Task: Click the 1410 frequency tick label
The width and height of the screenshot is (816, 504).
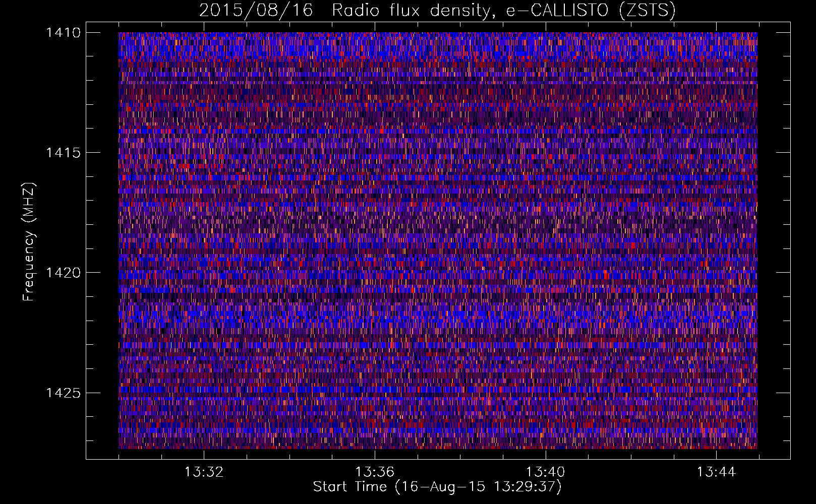Action: click(x=63, y=33)
